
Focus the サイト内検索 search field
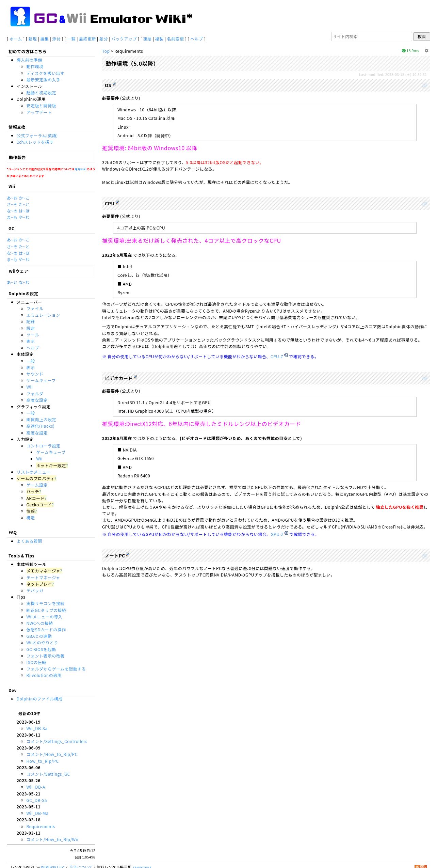pyautogui.click(x=371, y=36)
